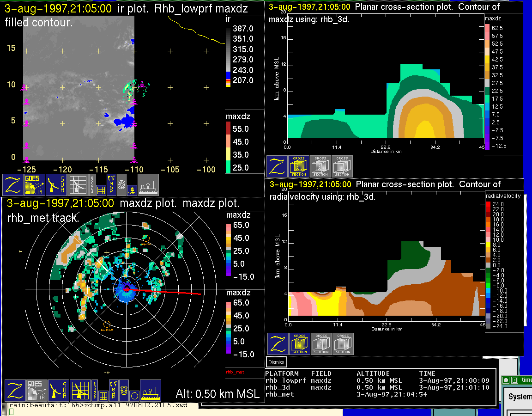Click the red center point on the radar plot
532x416 pixels.
[x=126, y=289]
